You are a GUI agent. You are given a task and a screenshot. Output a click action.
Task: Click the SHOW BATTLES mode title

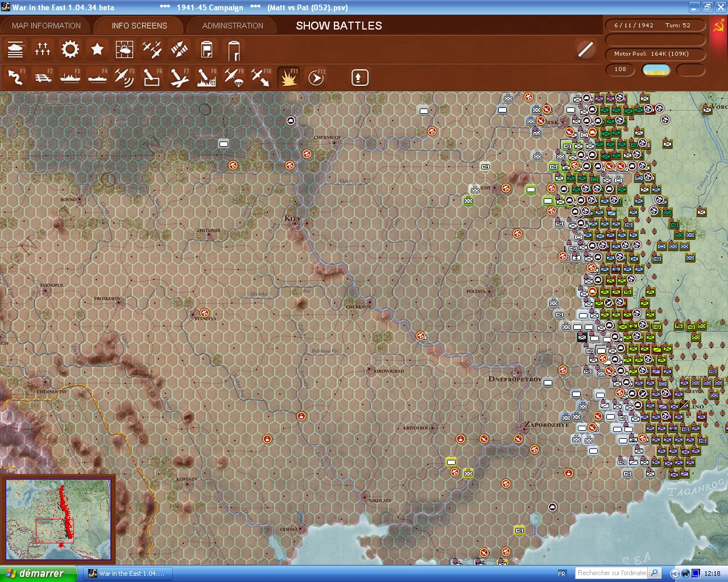coord(339,26)
